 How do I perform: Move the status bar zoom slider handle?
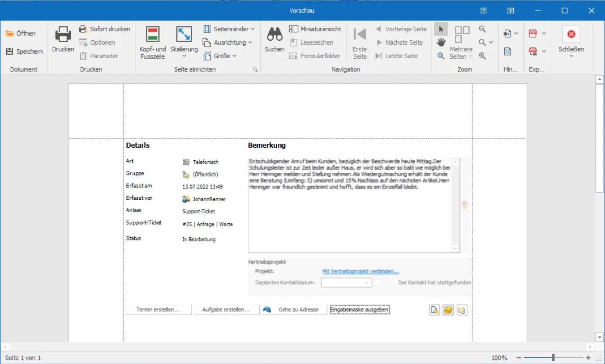pyautogui.click(x=554, y=358)
